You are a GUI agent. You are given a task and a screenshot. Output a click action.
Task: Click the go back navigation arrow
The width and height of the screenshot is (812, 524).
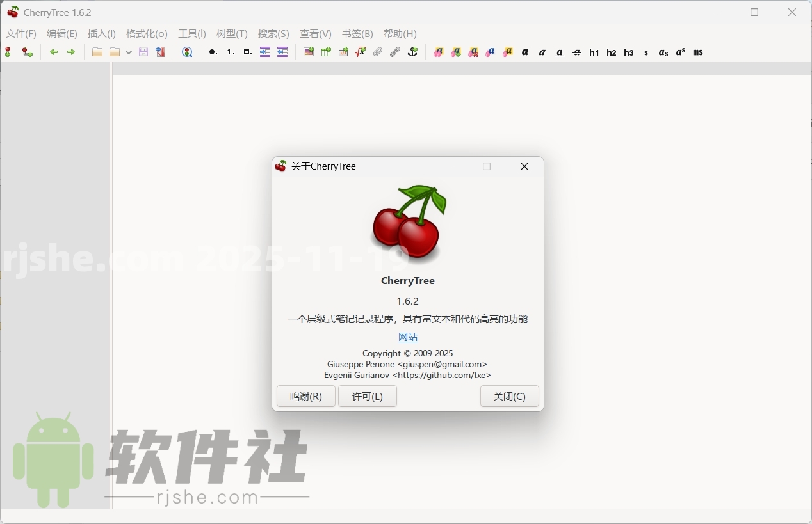tap(54, 52)
